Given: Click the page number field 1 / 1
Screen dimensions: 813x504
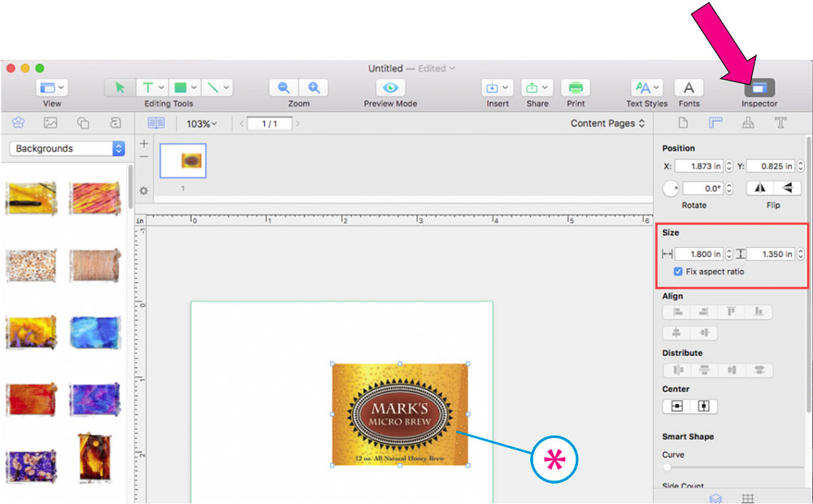Looking at the screenshot, I should [x=270, y=124].
